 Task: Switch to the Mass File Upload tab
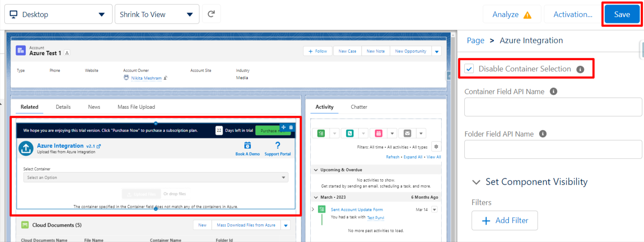coord(136,107)
